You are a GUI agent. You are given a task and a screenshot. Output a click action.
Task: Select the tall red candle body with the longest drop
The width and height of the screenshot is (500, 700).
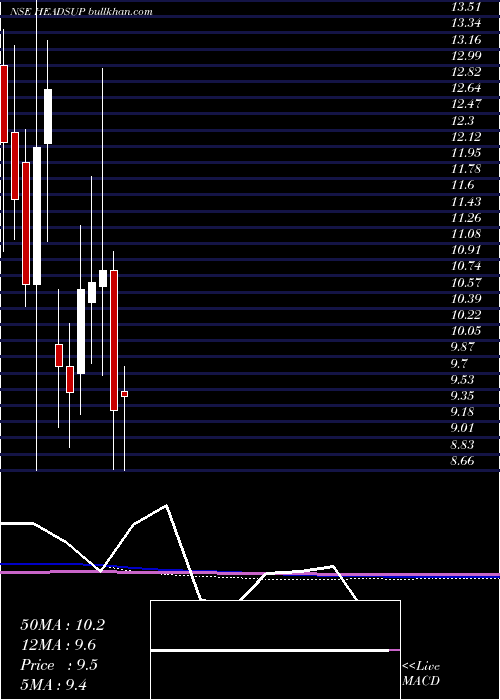(114, 340)
